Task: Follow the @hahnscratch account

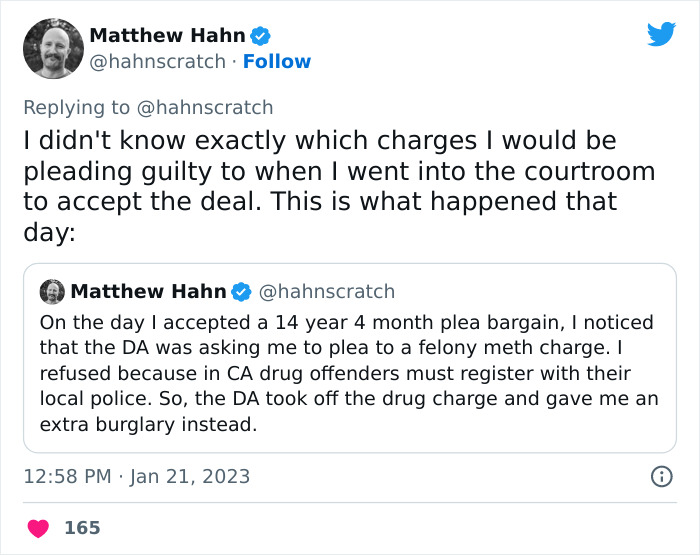Action: coord(277,62)
